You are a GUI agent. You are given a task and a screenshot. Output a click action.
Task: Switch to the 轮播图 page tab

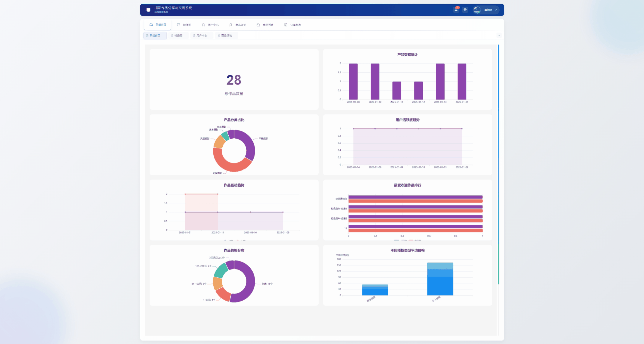178,35
